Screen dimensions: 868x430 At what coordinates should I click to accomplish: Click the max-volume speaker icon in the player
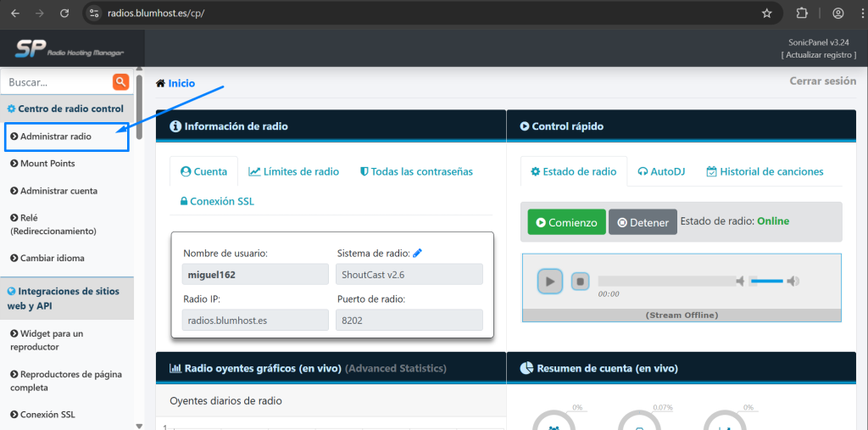point(793,281)
